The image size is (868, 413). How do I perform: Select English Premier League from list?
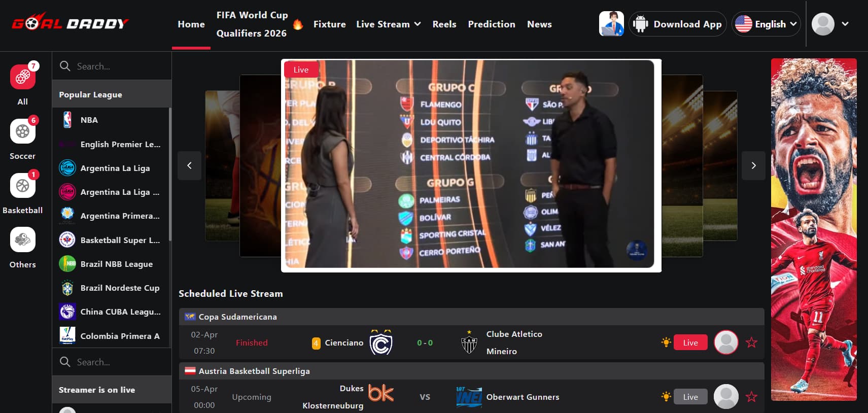click(111, 144)
